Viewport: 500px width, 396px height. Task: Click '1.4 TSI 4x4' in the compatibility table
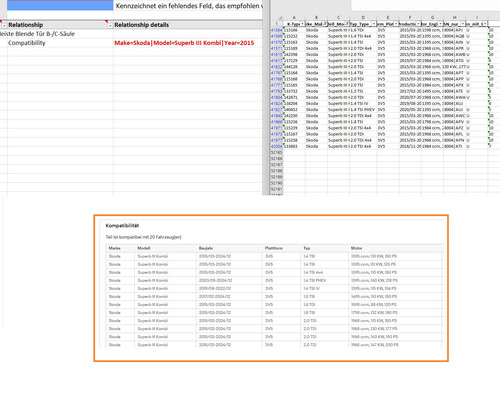point(313,272)
